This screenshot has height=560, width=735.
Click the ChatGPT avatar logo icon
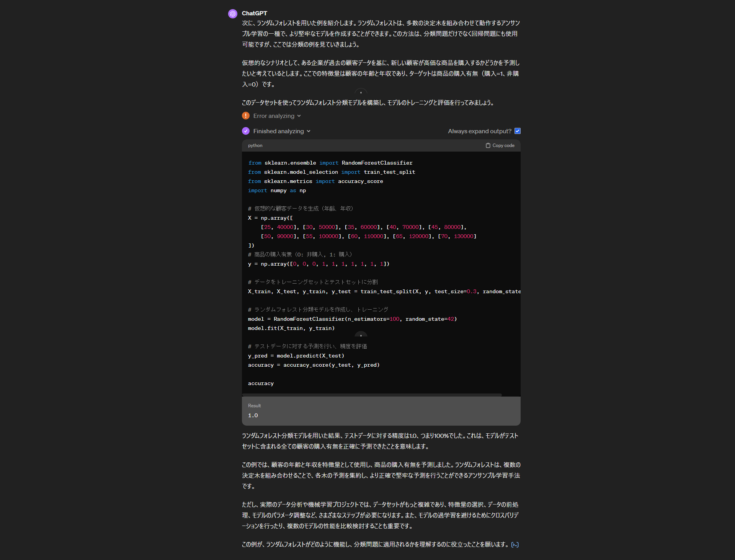coord(232,14)
